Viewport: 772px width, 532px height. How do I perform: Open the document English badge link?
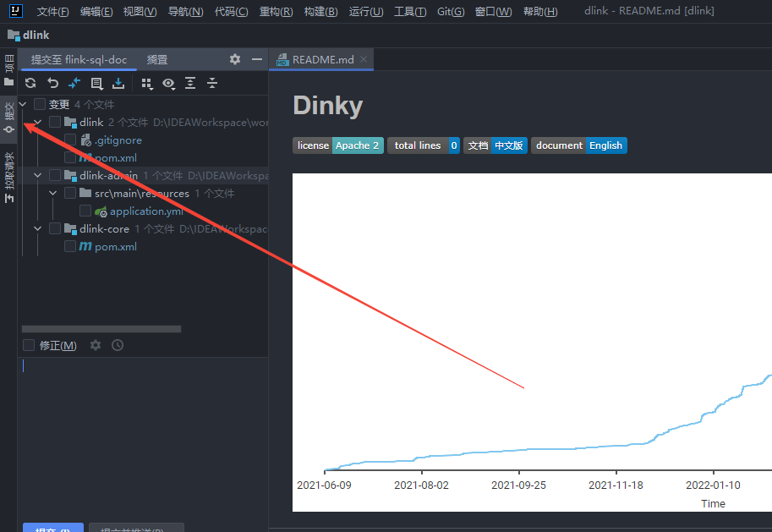coord(579,145)
